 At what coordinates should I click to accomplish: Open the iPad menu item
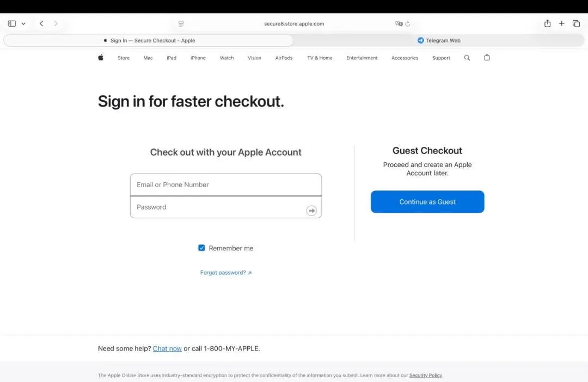tap(171, 58)
